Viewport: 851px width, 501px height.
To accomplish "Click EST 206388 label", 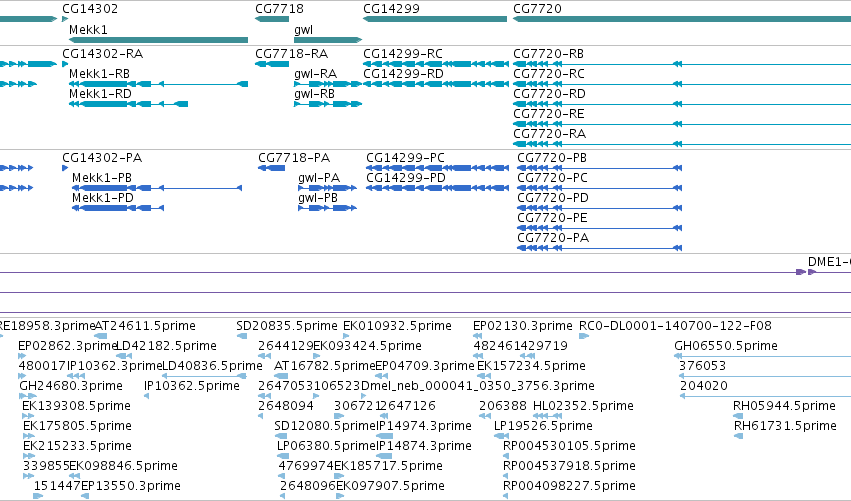I will (x=503, y=407).
